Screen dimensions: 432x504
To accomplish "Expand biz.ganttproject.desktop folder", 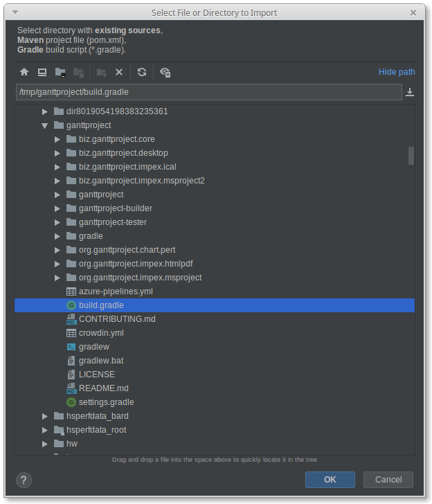I will click(x=57, y=153).
